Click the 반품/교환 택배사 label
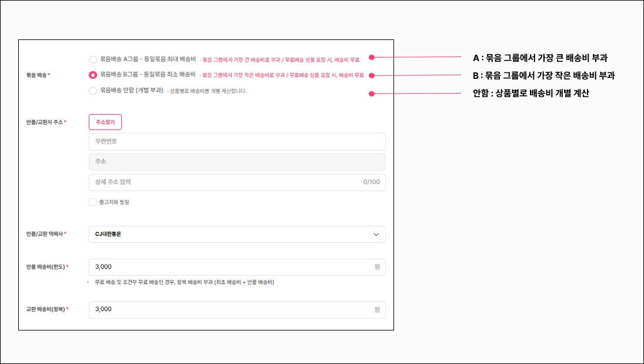Viewport: 644px width, 364px height. (x=44, y=234)
